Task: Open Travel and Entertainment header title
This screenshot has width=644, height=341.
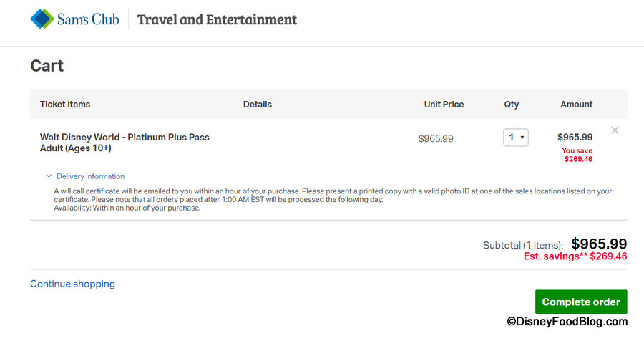Action: click(x=217, y=19)
